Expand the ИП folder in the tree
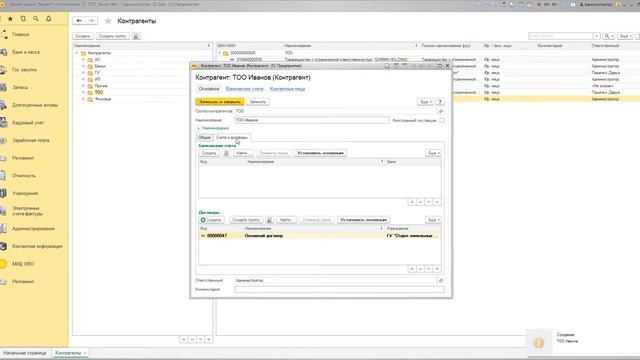 pyautogui.click(x=83, y=79)
